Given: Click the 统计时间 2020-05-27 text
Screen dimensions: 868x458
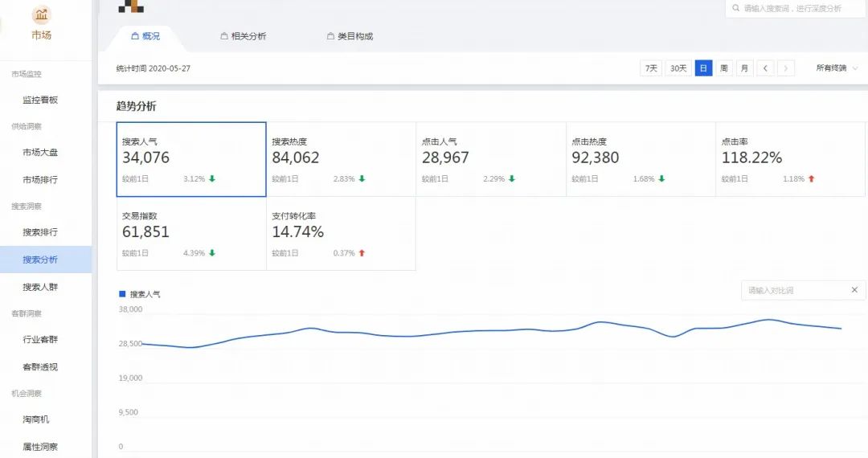Looking at the screenshot, I should [154, 68].
